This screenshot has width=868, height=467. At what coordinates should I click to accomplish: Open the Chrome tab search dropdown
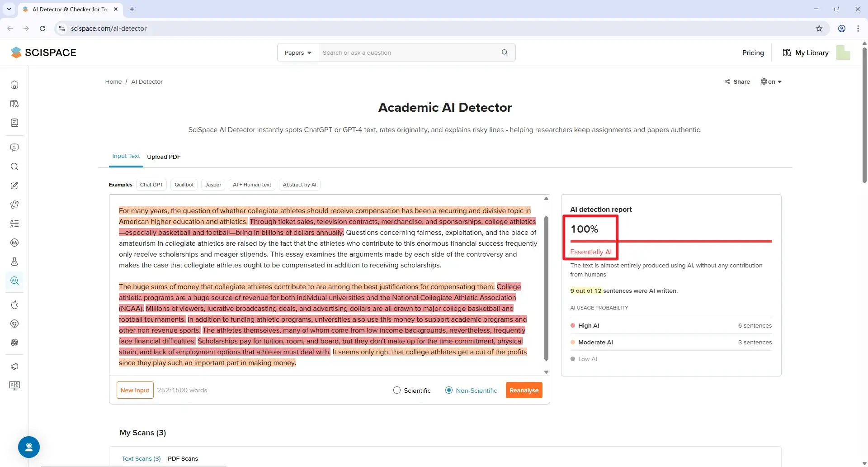coord(9,9)
